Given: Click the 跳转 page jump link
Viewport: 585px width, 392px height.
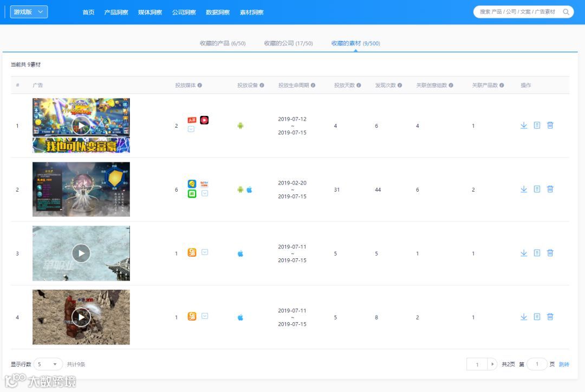Looking at the screenshot, I should tap(564, 364).
